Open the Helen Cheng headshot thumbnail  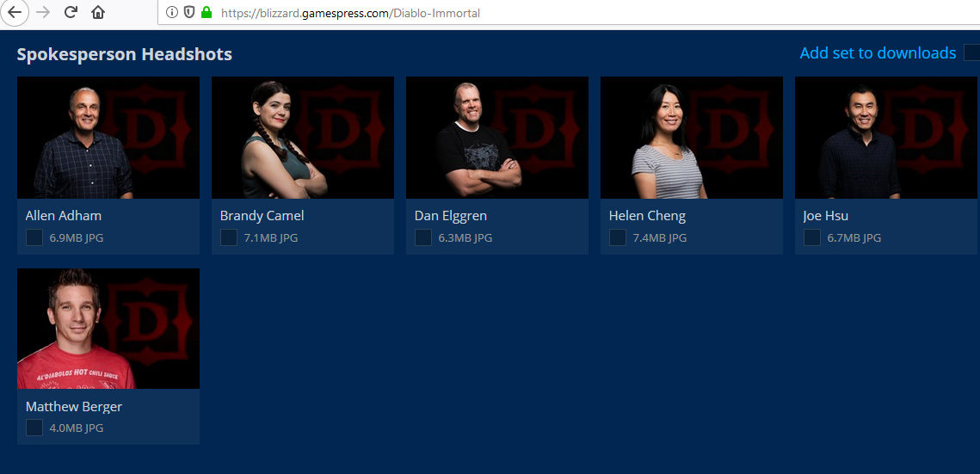(x=691, y=138)
